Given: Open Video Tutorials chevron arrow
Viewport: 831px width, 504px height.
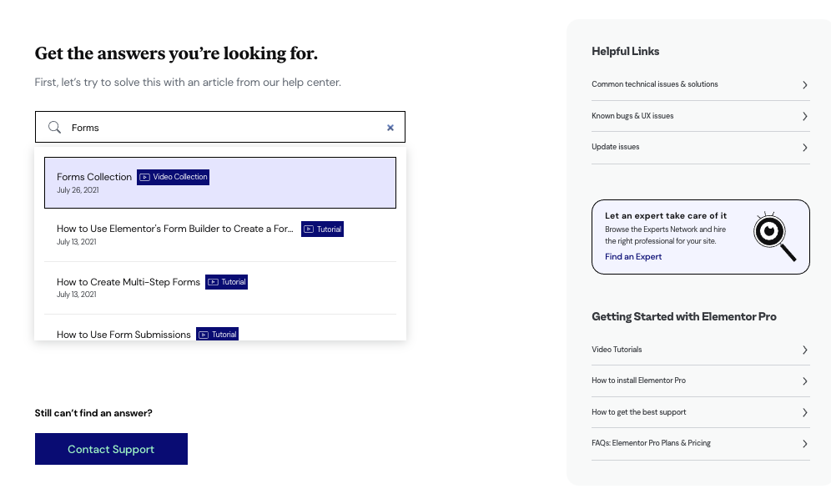Looking at the screenshot, I should tap(804, 350).
